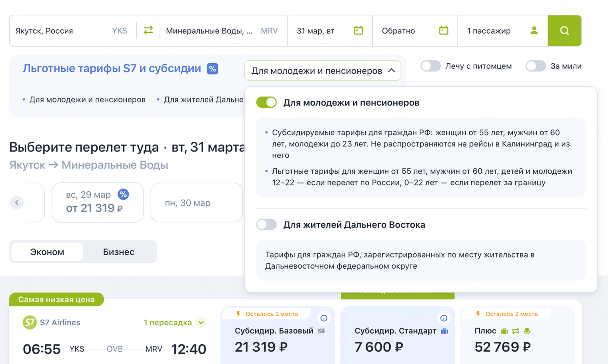Enable Для жителей Дальнего Востока toggle
608x364 pixels.
(266, 224)
